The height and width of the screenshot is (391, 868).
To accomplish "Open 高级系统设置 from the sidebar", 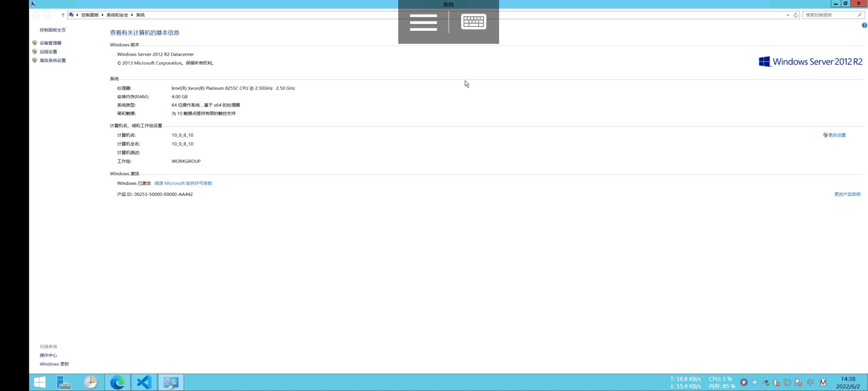I will (x=52, y=61).
